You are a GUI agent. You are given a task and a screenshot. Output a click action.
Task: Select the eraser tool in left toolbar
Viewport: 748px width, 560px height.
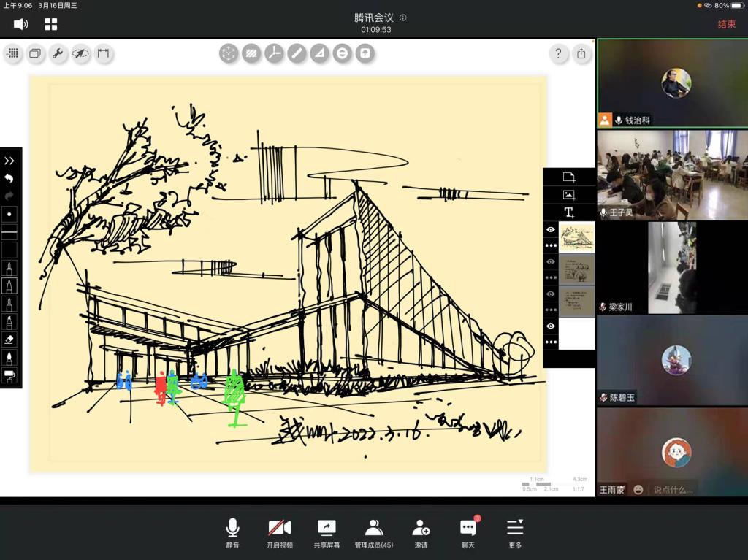[9, 340]
